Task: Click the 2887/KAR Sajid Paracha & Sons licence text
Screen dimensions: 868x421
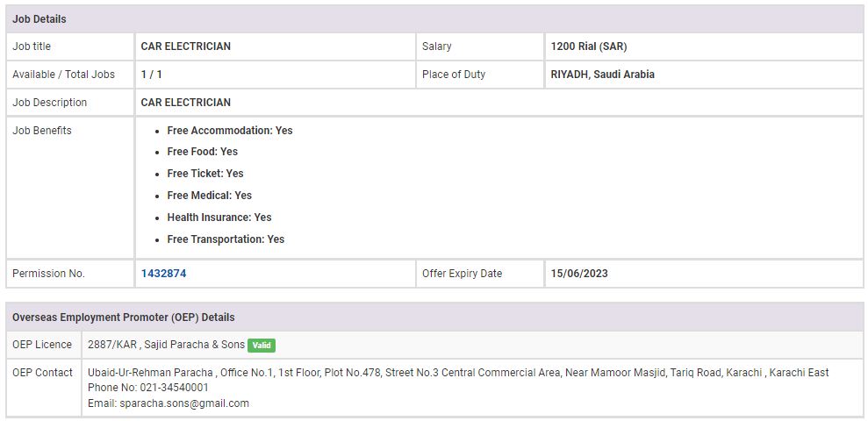Action: pyautogui.click(x=166, y=345)
